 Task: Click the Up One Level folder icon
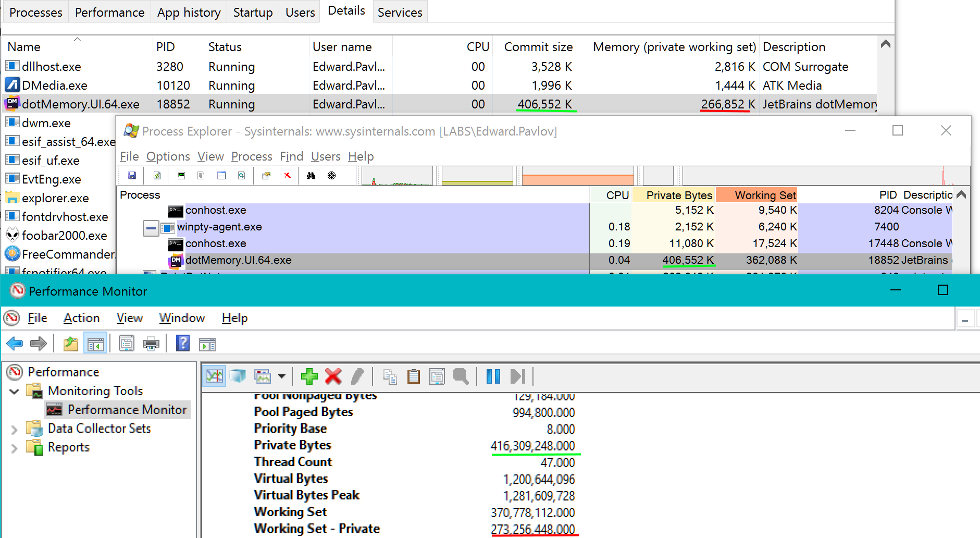point(70,344)
